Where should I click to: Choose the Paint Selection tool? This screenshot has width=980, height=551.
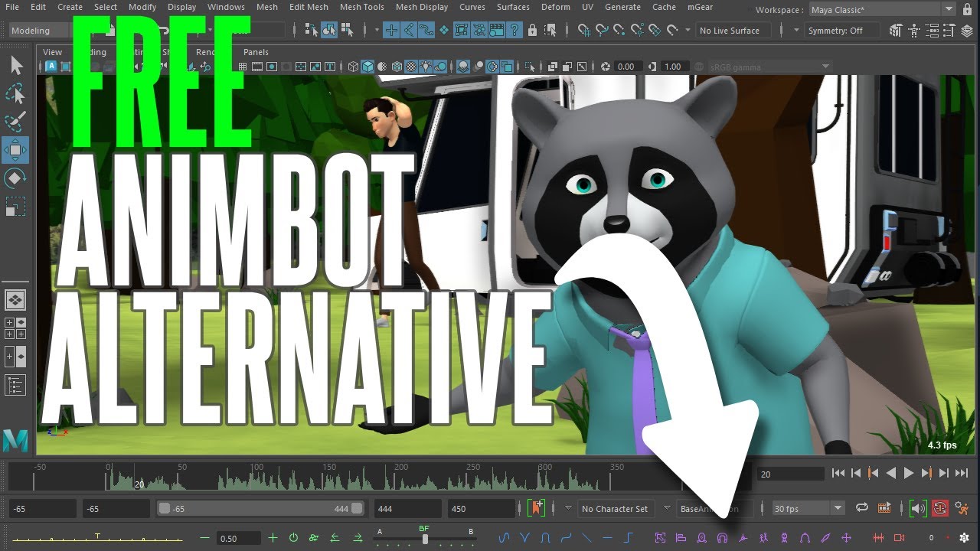pos(15,122)
